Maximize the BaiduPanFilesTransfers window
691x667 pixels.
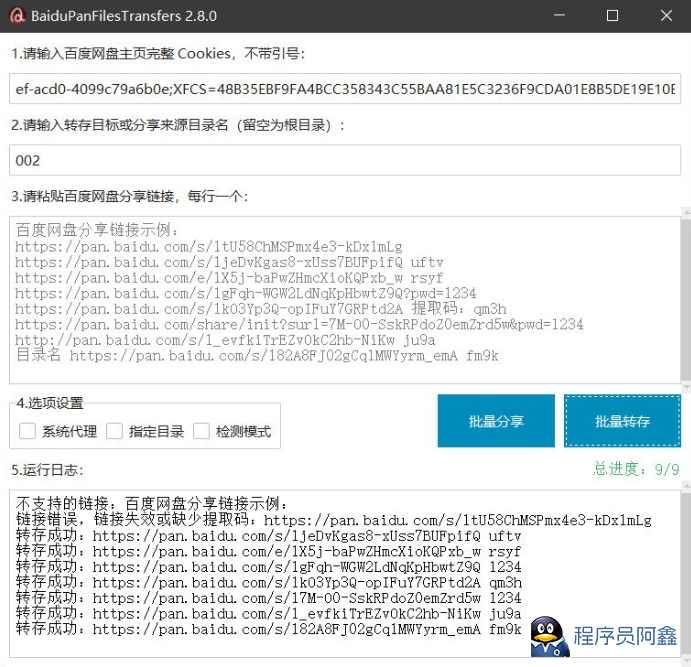(x=612, y=16)
